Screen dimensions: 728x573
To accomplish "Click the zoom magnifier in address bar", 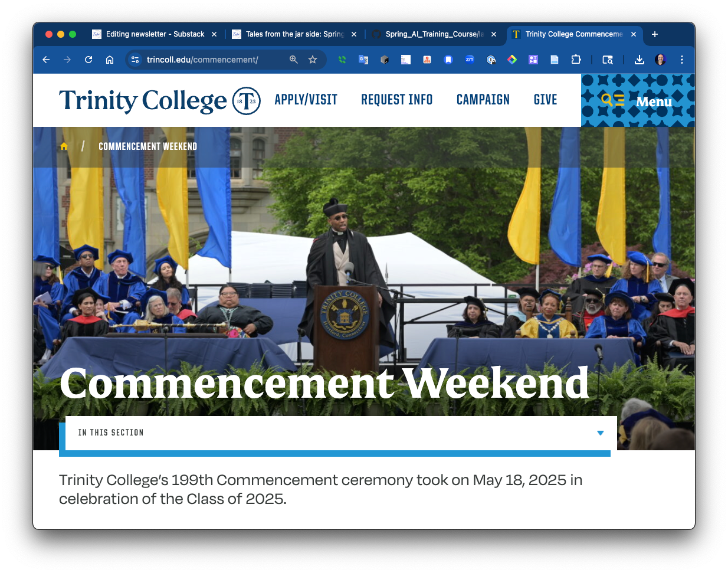I will pyautogui.click(x=294, y=60).
